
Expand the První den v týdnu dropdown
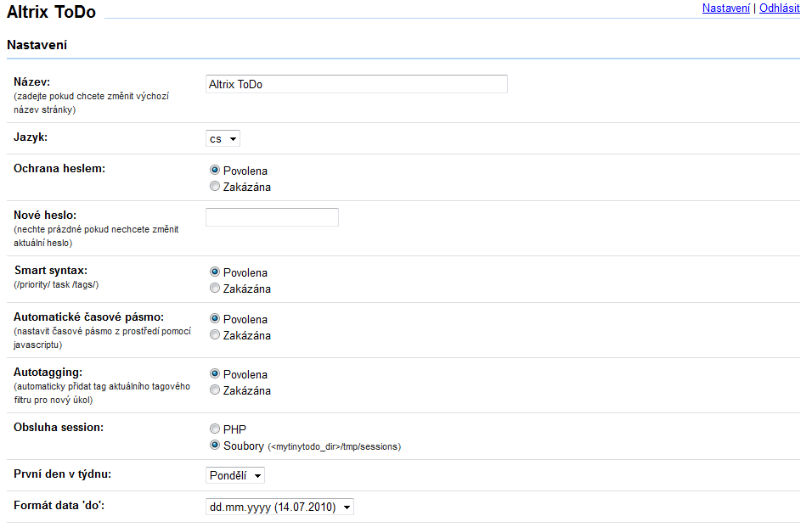click(x=235, y=476)
